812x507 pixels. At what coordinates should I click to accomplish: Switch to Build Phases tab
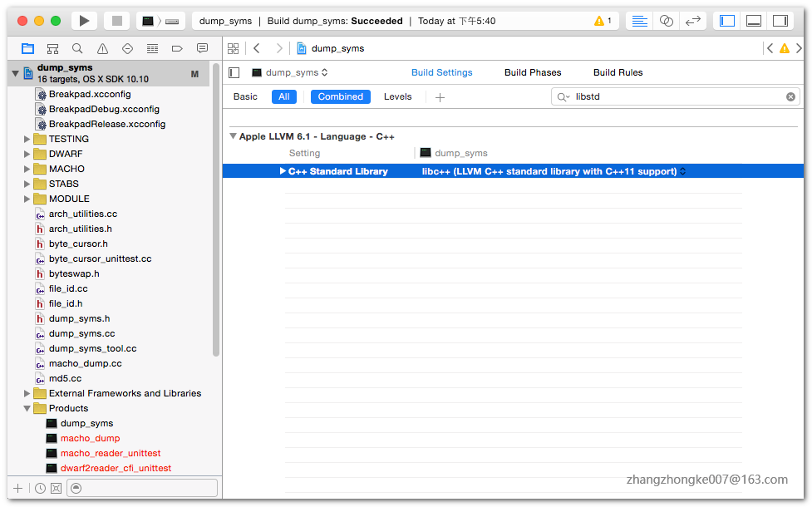(x=533, y=72)
